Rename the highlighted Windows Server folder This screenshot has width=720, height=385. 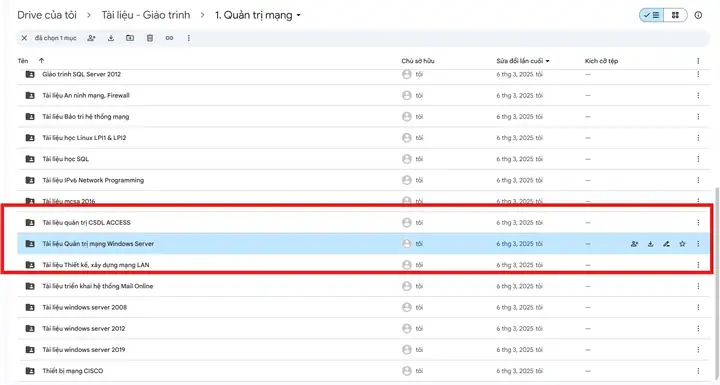(666, 244)
